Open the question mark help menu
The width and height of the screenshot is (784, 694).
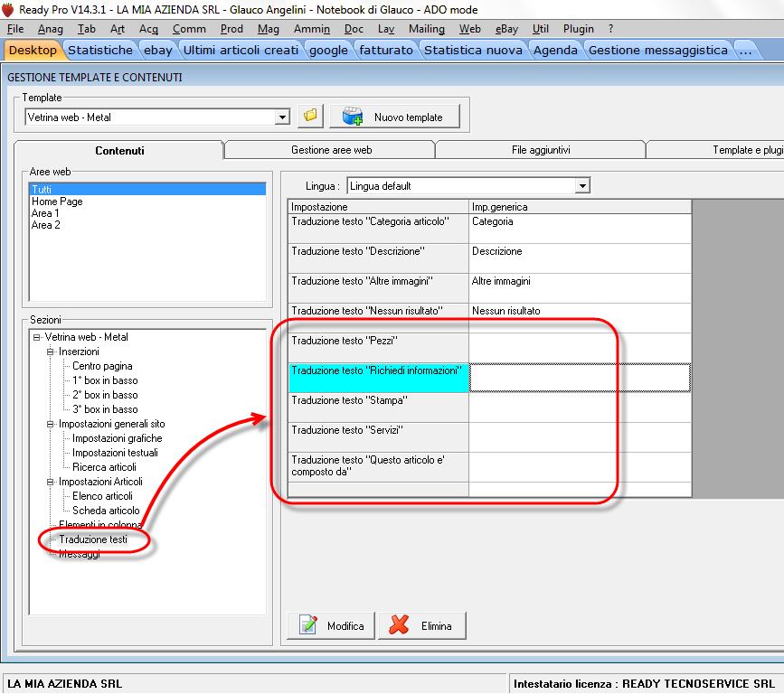click(610, 29)
